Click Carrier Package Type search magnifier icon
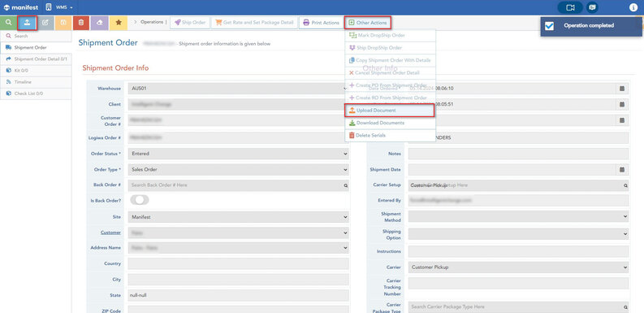Image resolution: width=644 pixels, height=313 pixels. tap(625, 306)
